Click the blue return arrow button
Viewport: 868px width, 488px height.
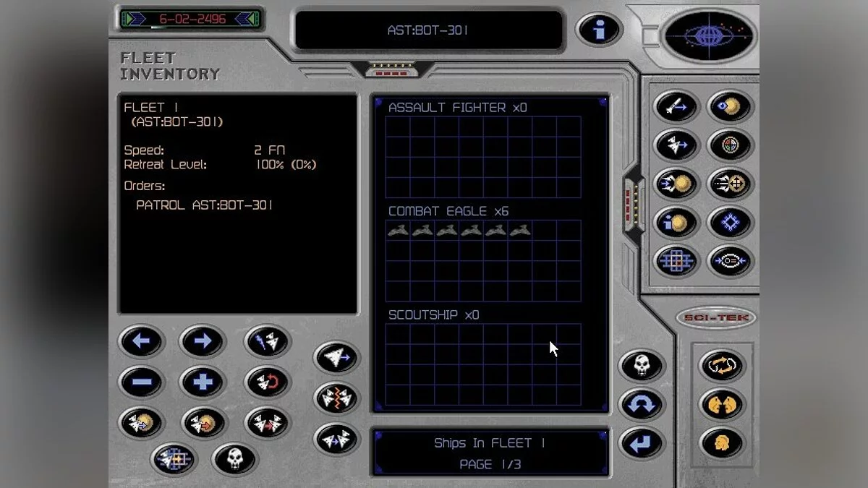[x=642, y=443]
